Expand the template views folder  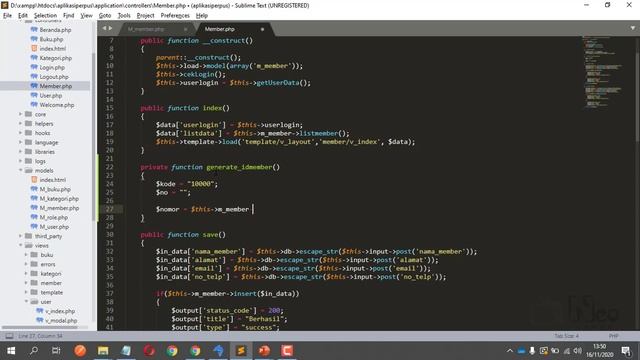[26, 293]
